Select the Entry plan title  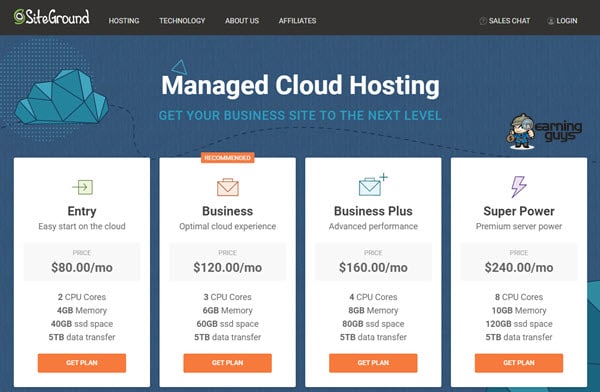point(82,211)
